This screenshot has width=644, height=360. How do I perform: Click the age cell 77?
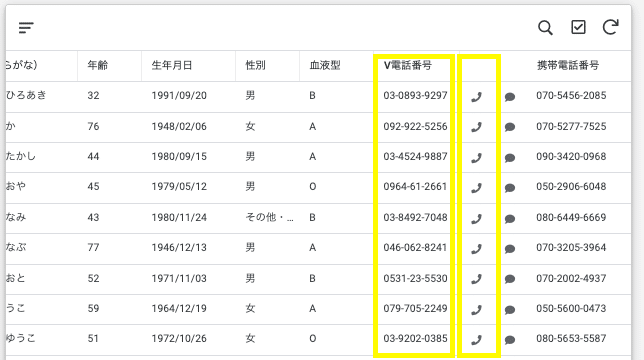93,248
